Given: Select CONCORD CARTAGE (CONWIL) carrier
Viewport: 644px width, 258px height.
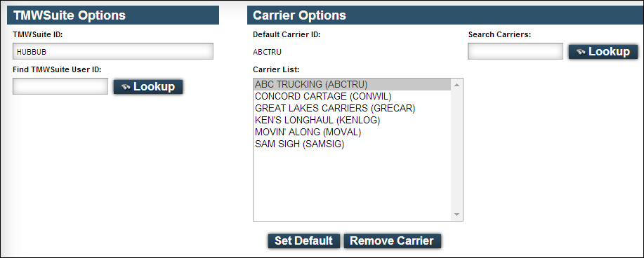Looking at the screenshot, I should (x=353, y=96).
